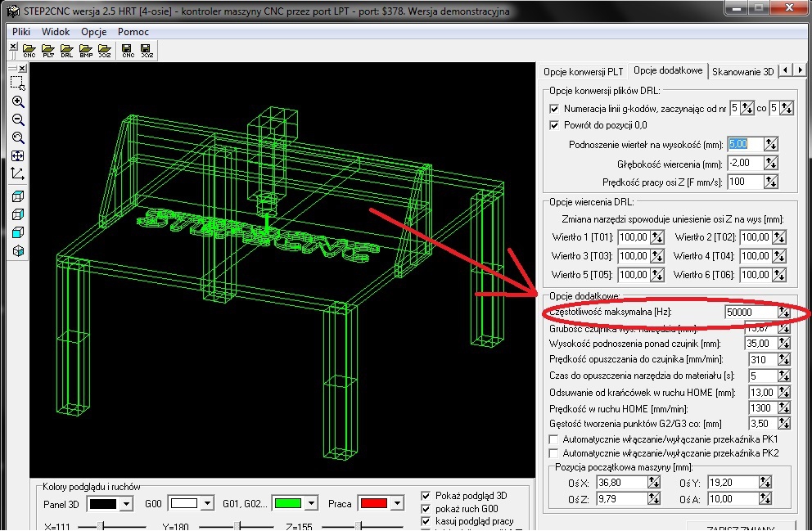Select the zoom-to-selection rectangle tool

[18, 83]
